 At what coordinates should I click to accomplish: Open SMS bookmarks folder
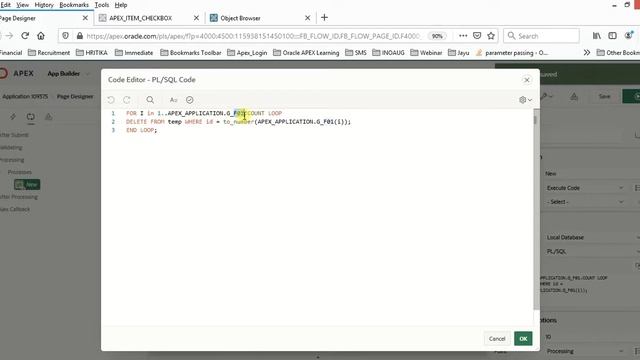[x=356, y=53]
